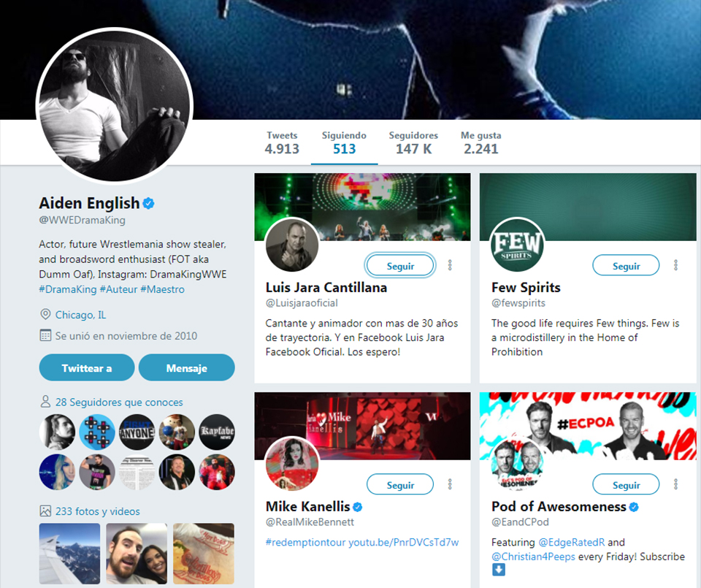Viewport: 701px width, 588px height.
Task: Click the Kayfabe News follower avatar
Action: pos(217,432)
